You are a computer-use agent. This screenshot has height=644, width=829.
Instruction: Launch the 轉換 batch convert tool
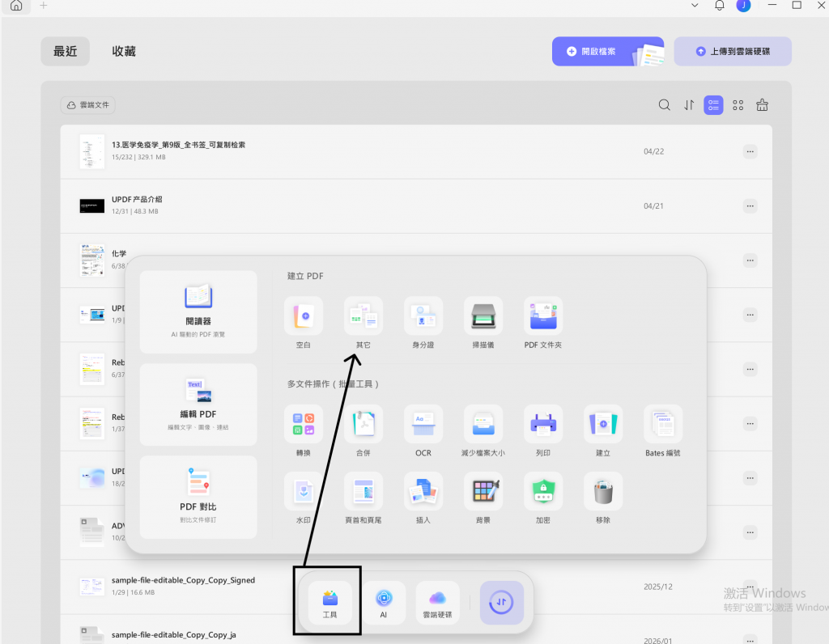click(x=304, y=424)
